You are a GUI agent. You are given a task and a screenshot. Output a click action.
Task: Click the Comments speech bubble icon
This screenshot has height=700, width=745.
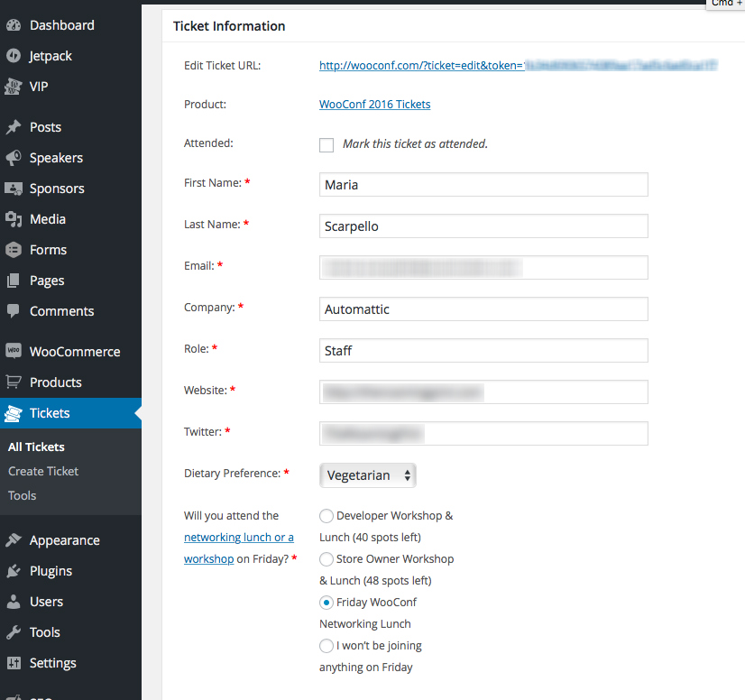click(x=14, y=311)
